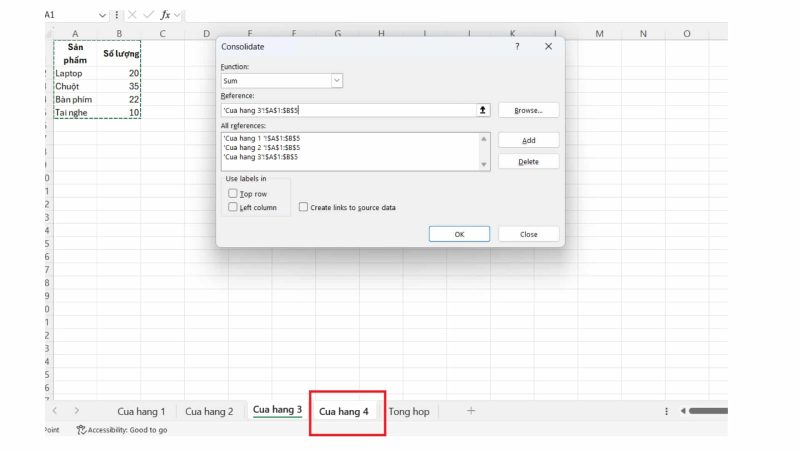
Task: Click the Delete reference button
Action: pyautogui.click(x=529, y=162)
